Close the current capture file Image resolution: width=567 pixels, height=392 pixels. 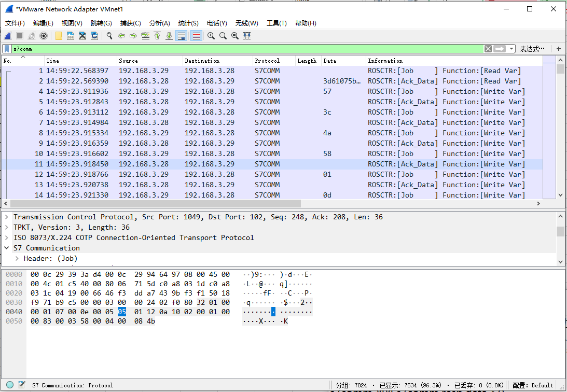coord(82,36)
